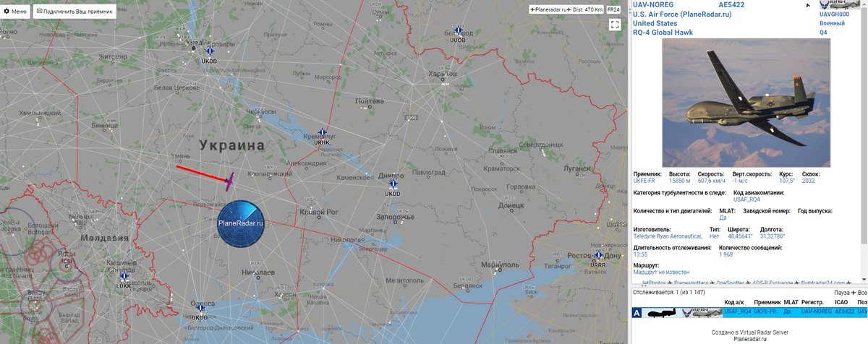Viewport: 868px width, 344px height.
Task: Sort list by Приемник column header
Action: pyautogui.click(x=767, y=302)
